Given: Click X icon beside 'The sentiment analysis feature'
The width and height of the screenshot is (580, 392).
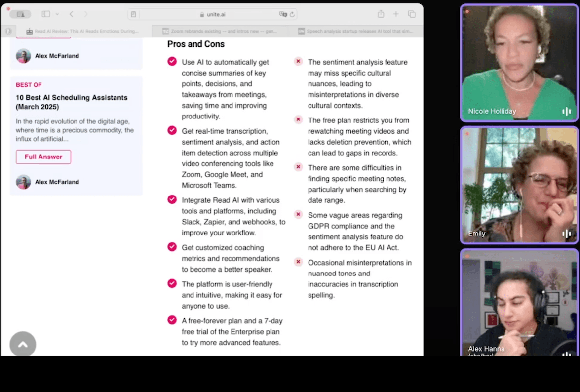Looking at the screenshot, I should [x=298, y=61].
